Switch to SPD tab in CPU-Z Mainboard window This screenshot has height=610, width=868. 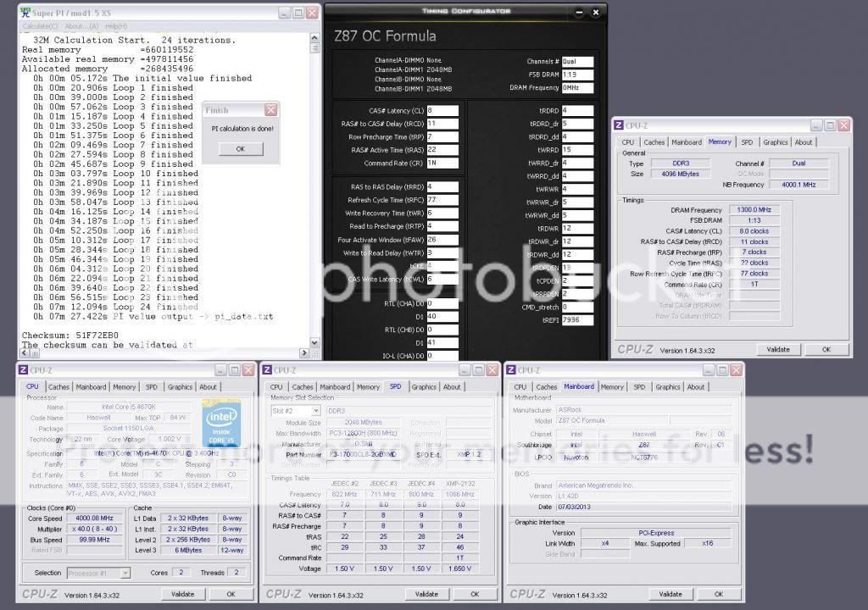(639, 387)
